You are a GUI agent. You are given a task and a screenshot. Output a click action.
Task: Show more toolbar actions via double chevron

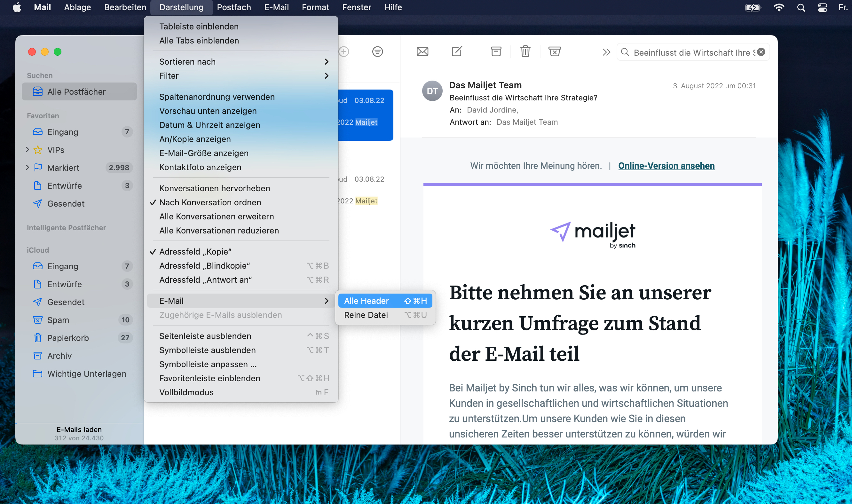(606, 51)
